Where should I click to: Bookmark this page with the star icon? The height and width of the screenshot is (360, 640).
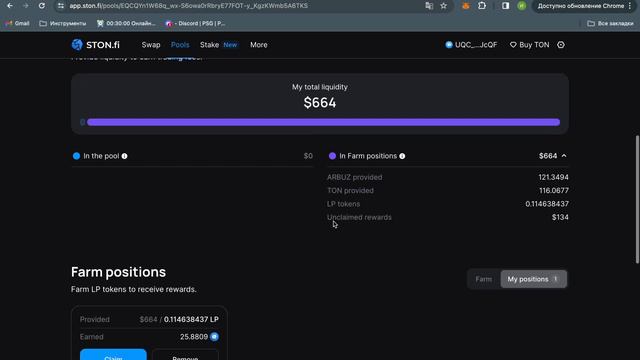(x=444, y=6)
